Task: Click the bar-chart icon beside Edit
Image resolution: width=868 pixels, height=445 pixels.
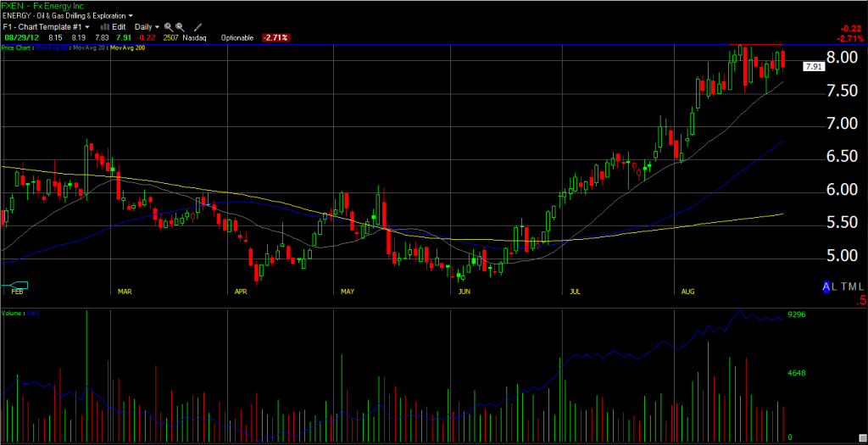Action: point(104,26)
